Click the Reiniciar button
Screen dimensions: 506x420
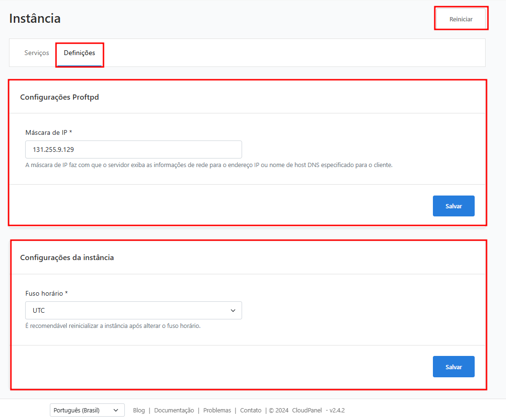(461, 19)
